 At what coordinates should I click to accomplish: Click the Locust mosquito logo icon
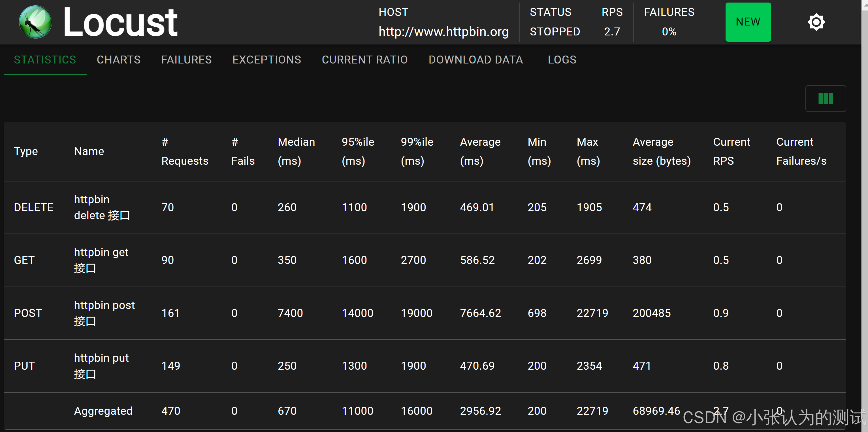[x=35, y=22]
